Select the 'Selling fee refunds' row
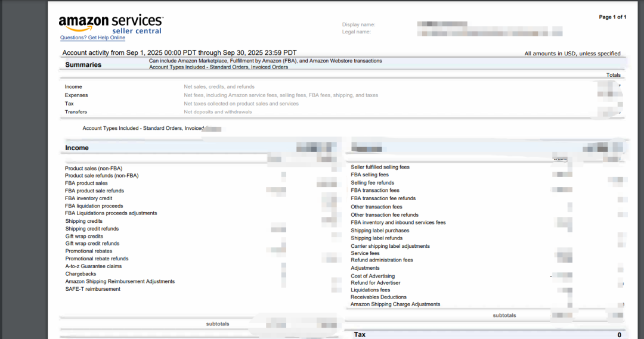Image resolution: width=644 pixels, height=339 pixels. (x=373, y=183)
